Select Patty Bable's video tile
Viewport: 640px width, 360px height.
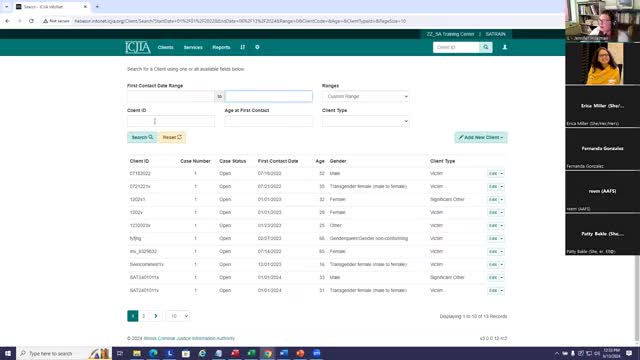point(602,234)
